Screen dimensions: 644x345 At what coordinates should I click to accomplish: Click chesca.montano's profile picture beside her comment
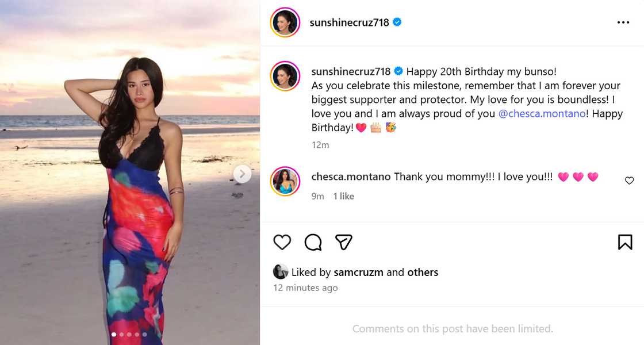pyautogui.click(x=285, y=181)
